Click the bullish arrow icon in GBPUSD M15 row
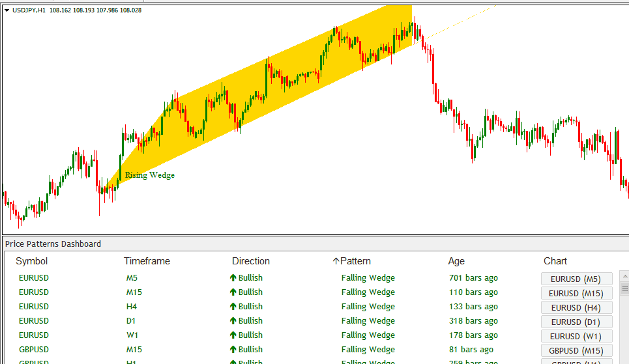 point(233,350)
